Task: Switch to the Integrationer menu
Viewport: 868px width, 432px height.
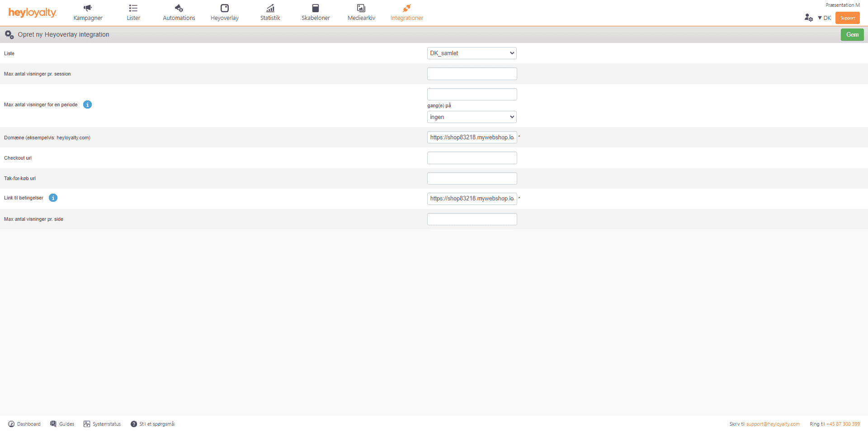Action: coord(406,12)
